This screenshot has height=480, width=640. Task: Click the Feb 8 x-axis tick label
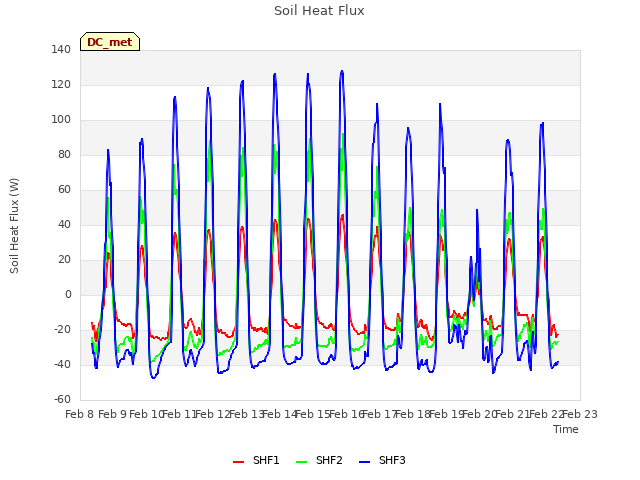pyautogui.click(x=80, y=414)
